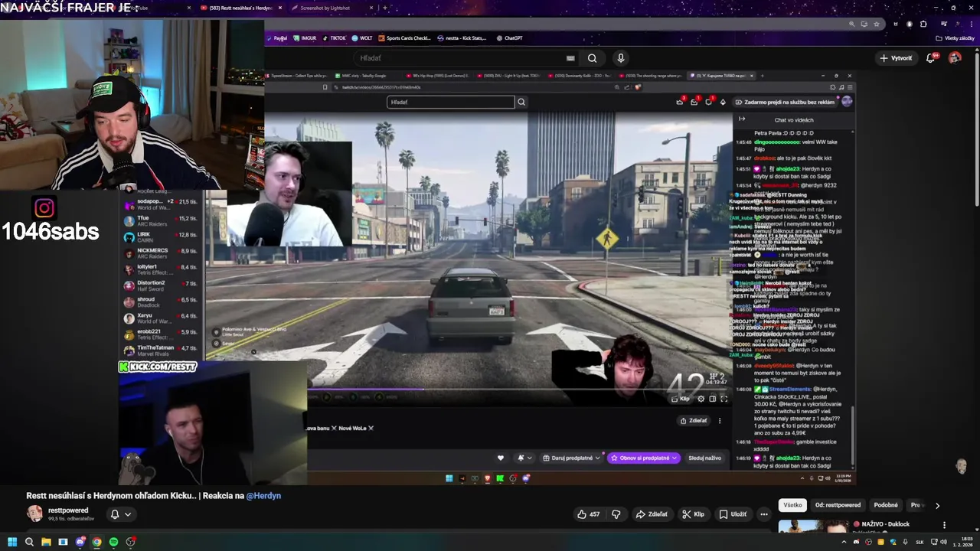Screen dimensions: 980x551
Task: Open Sports Cards Checklist bookmark
Action: [404, 37]
